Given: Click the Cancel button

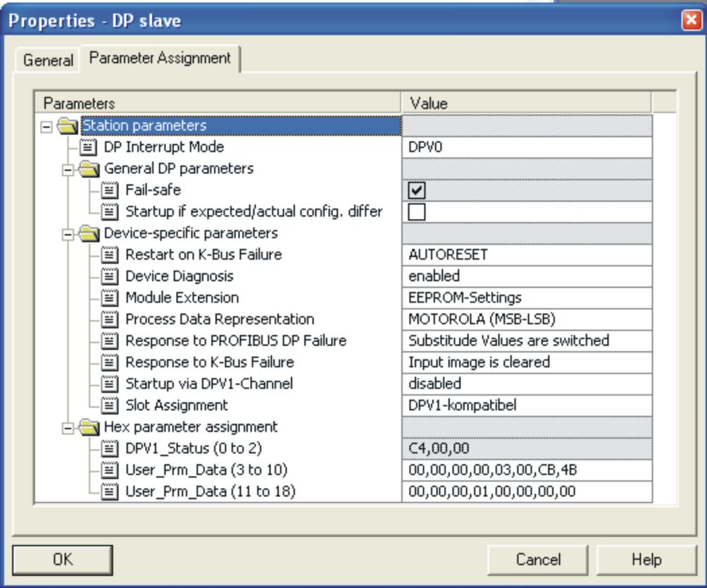Looking at the screenshot, I should coord(538,560).
